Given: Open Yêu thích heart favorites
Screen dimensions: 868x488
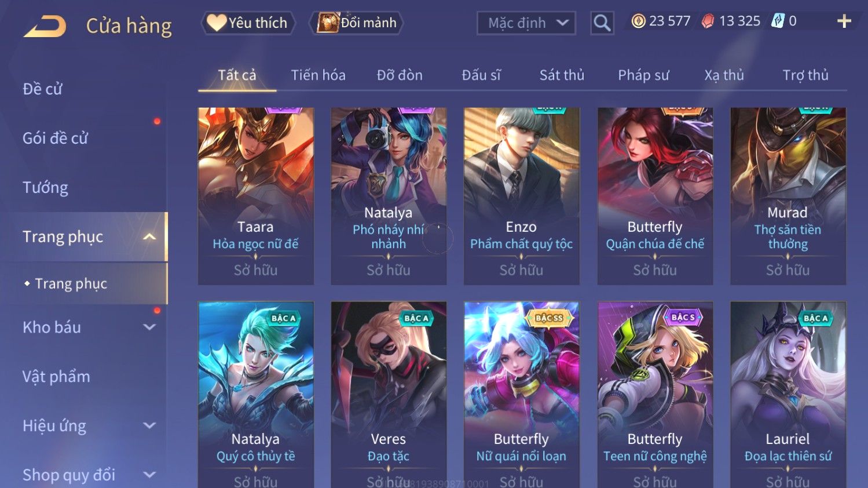Looking at the screenshot, I should click(248, 23).
